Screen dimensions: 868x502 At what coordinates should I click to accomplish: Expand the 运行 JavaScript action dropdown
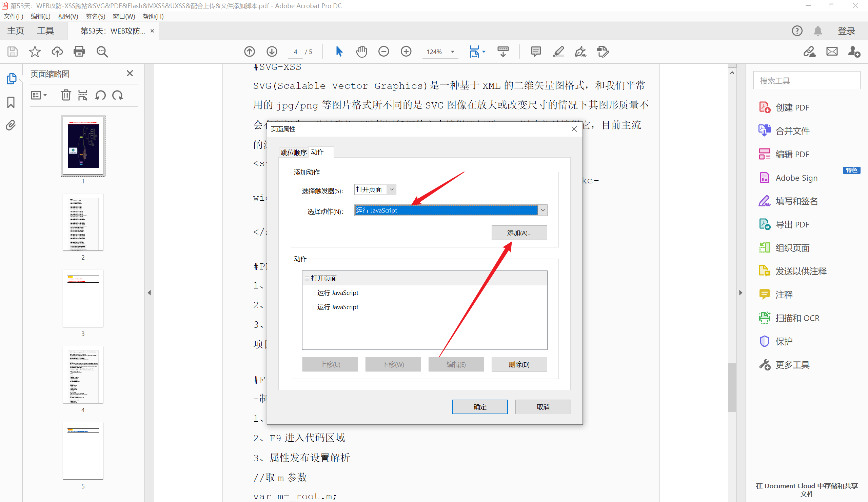pos(542,210)
